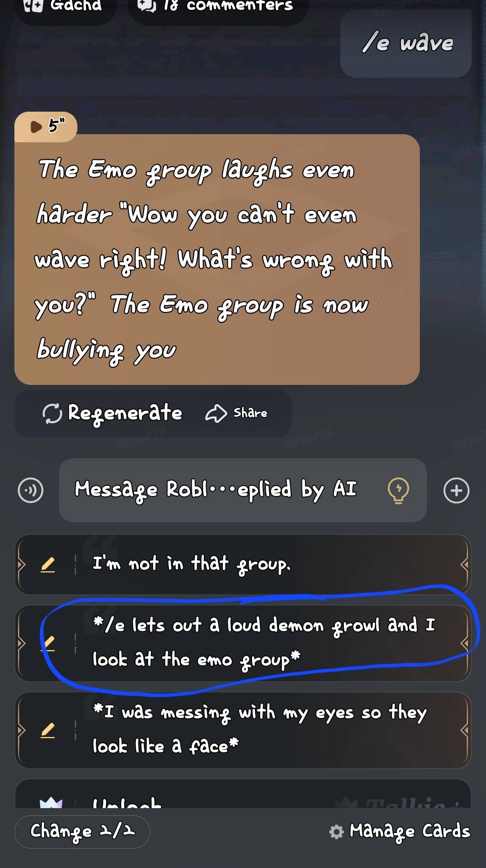The image size is (486, 868).
Task: Tap the Regenerate circular arrows icon
Action: (x=52, y=413)
